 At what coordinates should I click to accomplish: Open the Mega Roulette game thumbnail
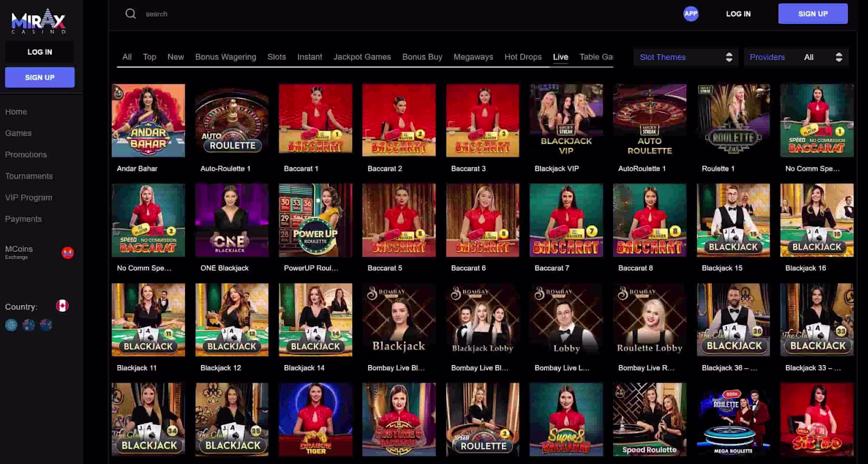coord(733,420)
